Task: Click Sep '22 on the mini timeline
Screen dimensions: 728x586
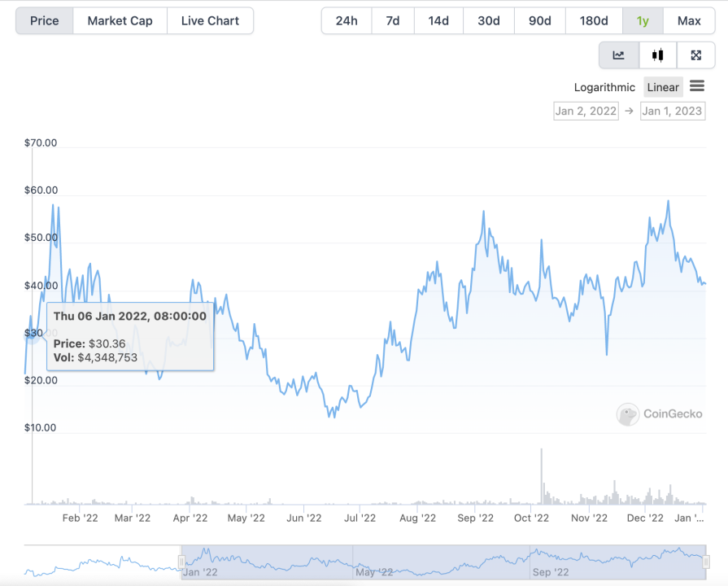Action: (x=551, y=572)
